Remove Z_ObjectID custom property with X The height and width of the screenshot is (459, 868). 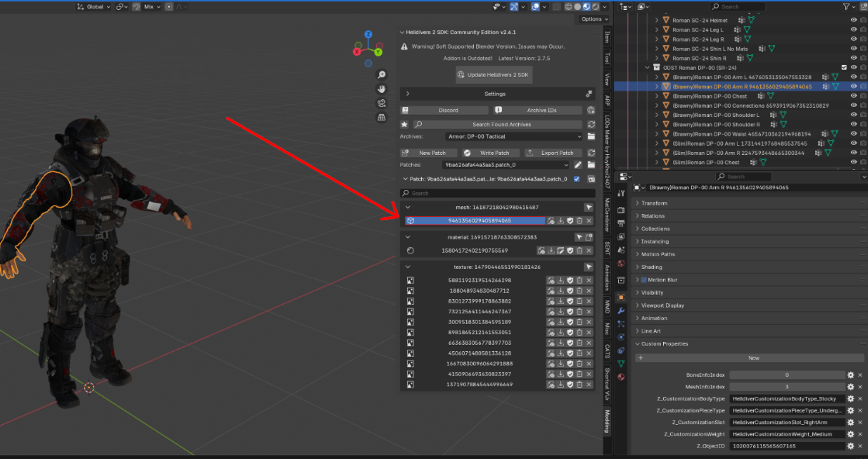coord(862,445)
